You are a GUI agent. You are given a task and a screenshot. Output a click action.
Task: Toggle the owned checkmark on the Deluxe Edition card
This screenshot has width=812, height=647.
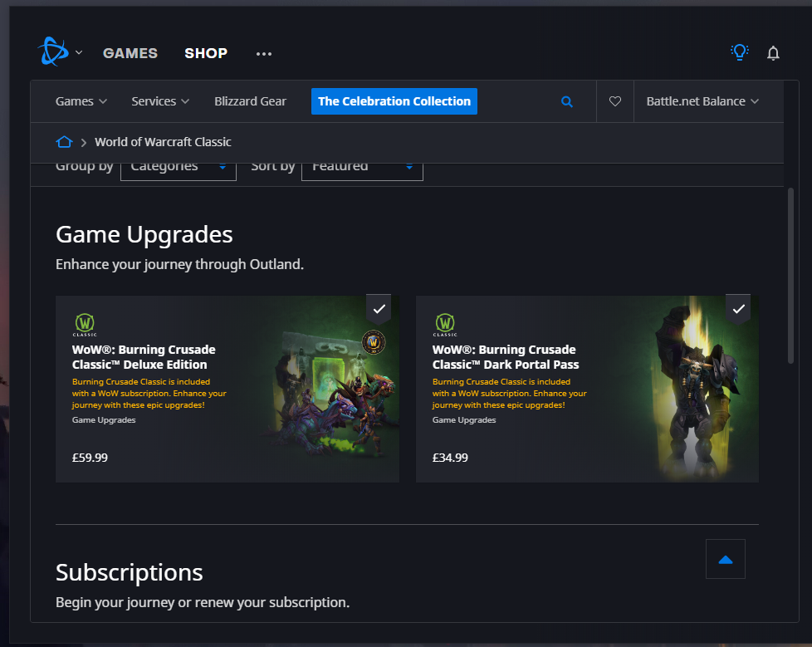[379, 309]
